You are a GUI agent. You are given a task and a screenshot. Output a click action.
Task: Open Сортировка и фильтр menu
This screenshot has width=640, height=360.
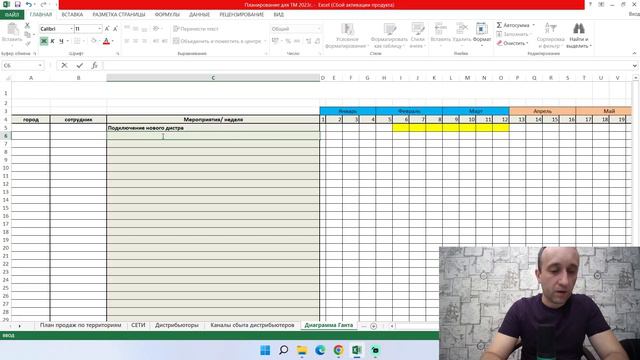tap(550, 36)
